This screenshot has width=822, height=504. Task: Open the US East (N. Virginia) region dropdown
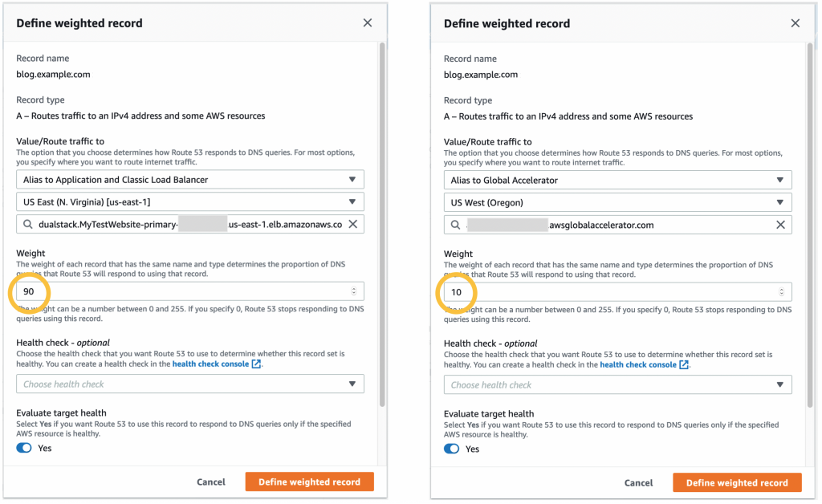coord(189,201)
